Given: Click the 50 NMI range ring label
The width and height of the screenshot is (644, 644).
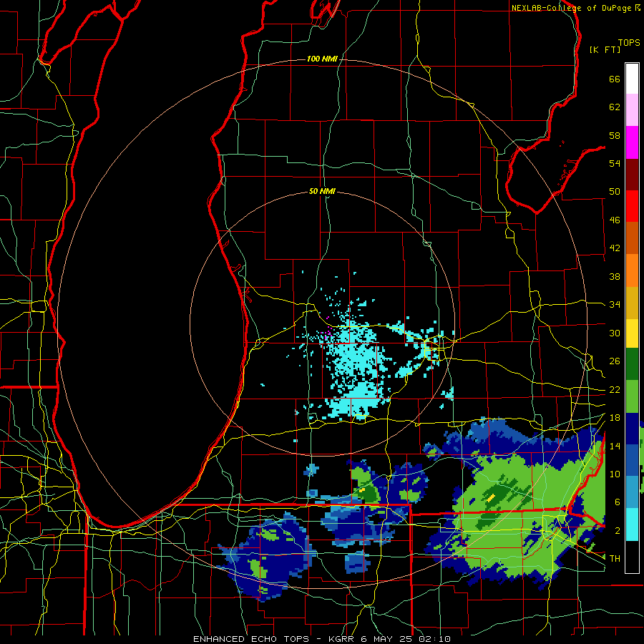Looking at the screenshot, I should pyautogui.click(x=322, y=191).
